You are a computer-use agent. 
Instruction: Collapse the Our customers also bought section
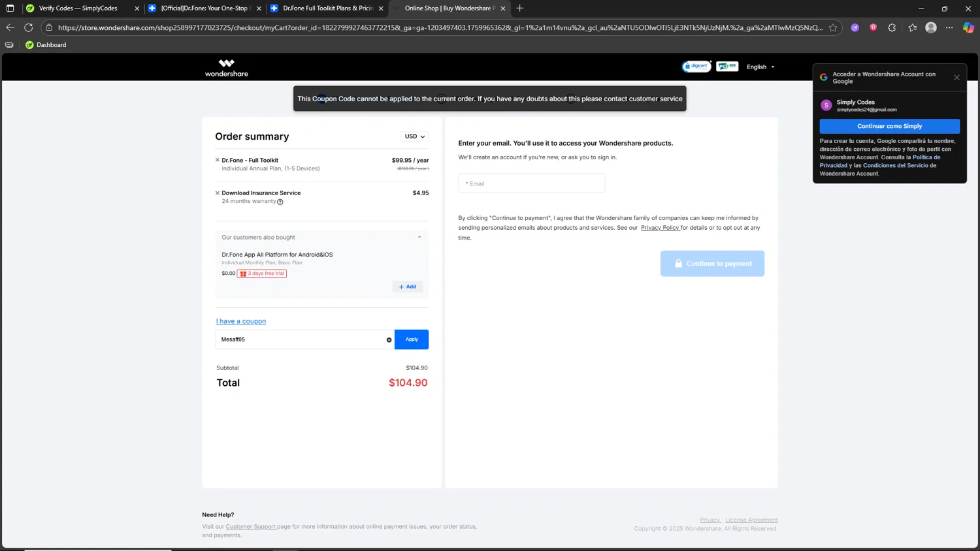(419, 237)
